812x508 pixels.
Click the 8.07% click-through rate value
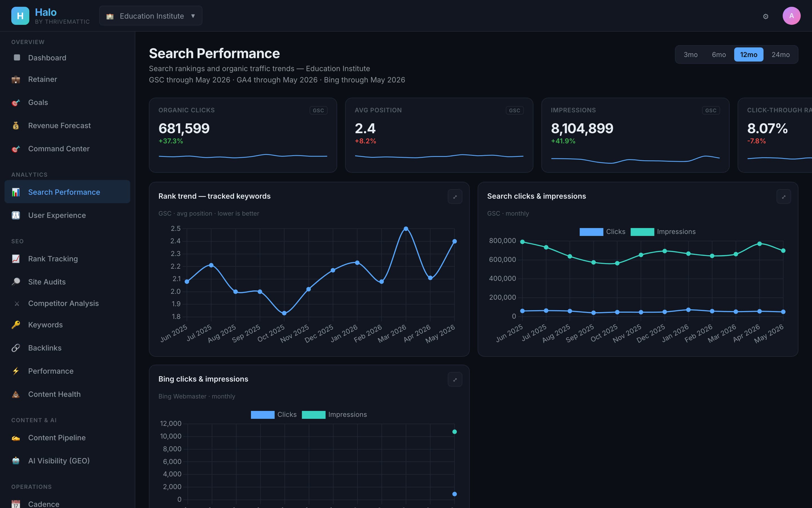click(767, 128)
